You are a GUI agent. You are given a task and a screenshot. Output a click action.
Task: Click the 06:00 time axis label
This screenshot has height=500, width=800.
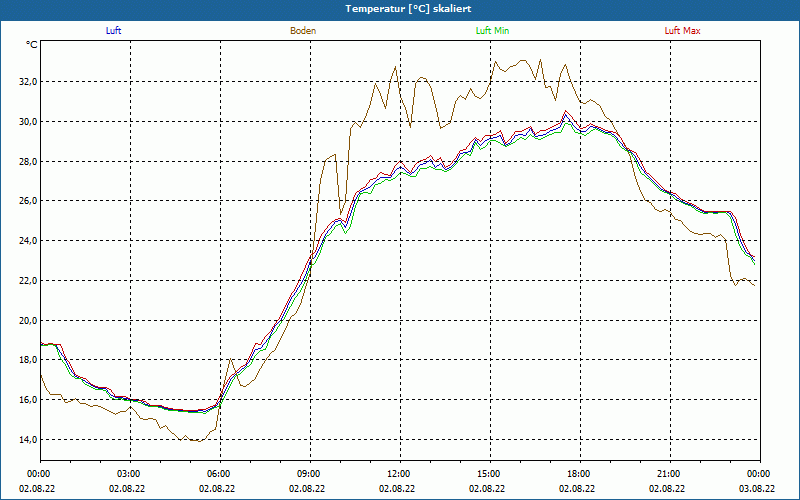point(220,474)
